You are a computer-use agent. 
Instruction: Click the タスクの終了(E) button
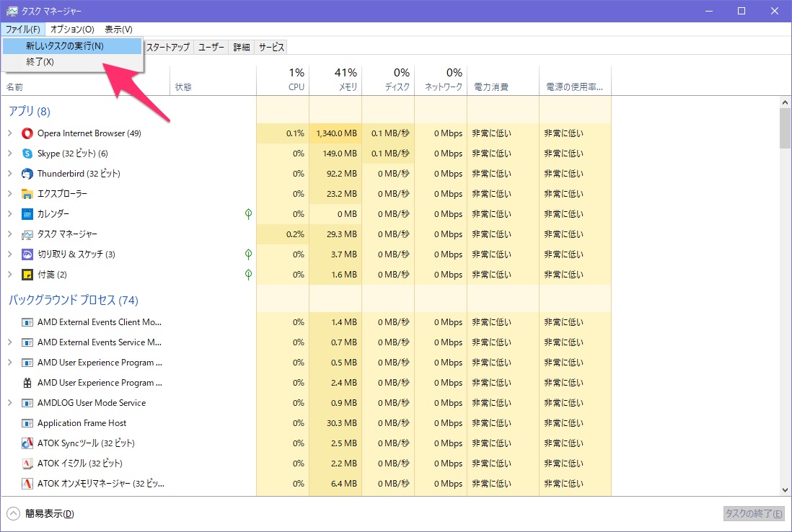pyautogui.click(x=754, y=513)
